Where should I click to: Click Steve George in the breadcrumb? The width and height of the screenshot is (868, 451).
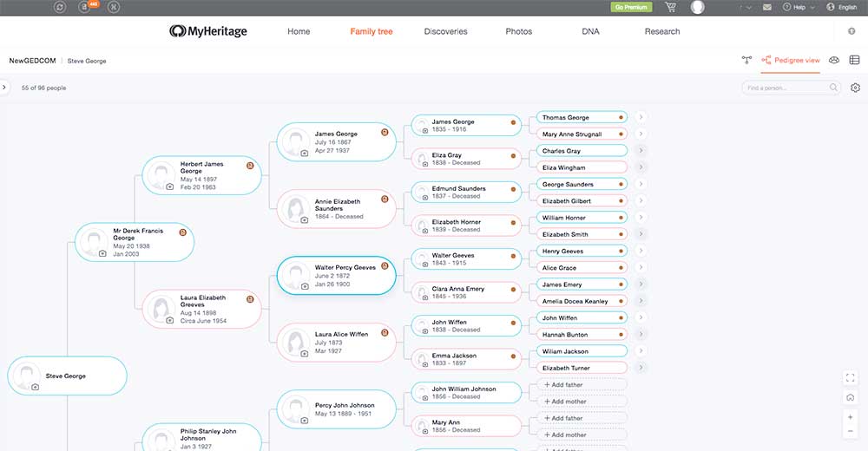click(87, 61)
